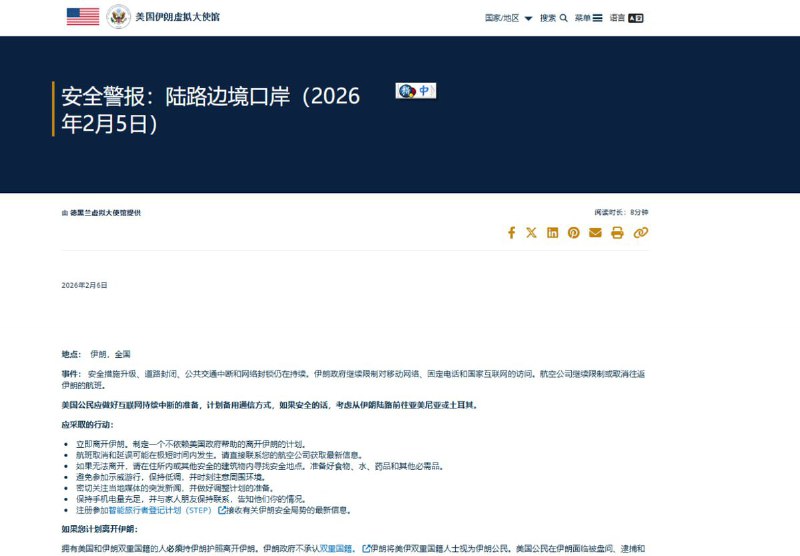The height and width of the screenshot is (556, 800).
Task: Click the 安全警报：陆路边境口岸 page title
Action: point(211,110)
